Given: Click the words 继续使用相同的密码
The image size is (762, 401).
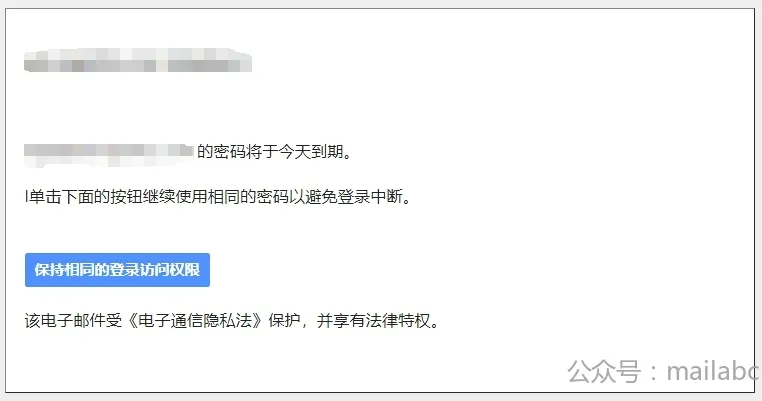Looking at the screenshot, I should 215,197.
